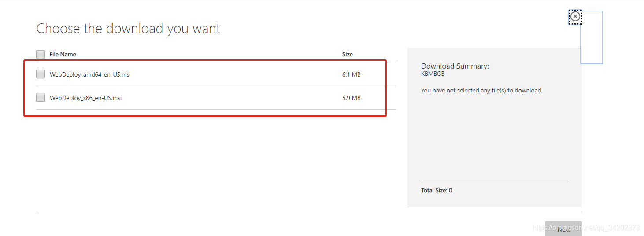
Task: Select file name WebDeploy_amd64_en-US.msi
Action: (x=90, y=75)
